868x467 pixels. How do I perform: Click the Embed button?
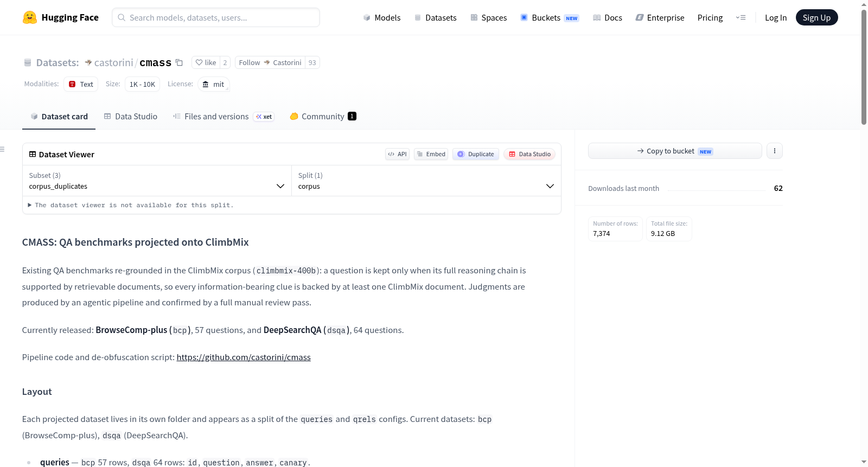click(431, 154)
